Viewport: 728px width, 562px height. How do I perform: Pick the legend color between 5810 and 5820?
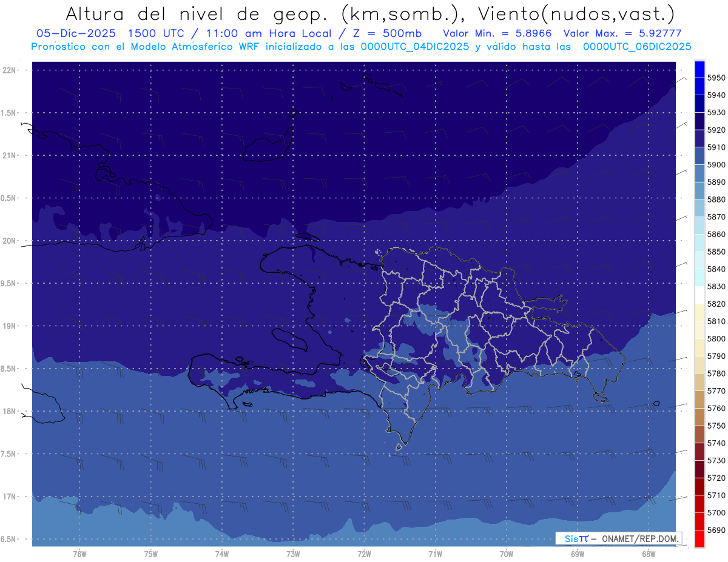[x=699, y=312]
